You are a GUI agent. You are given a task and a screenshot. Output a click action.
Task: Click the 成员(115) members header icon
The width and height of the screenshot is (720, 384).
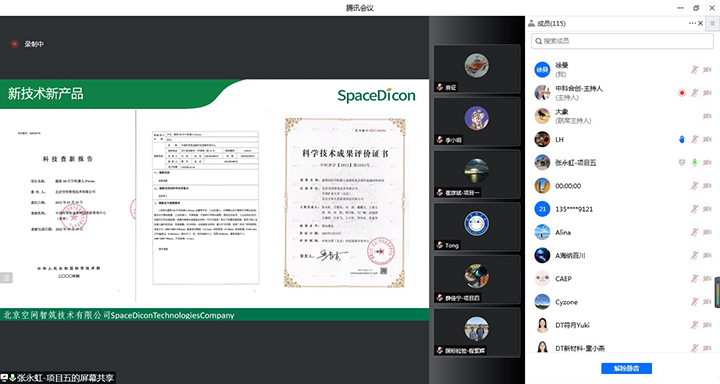click(531, 23)
